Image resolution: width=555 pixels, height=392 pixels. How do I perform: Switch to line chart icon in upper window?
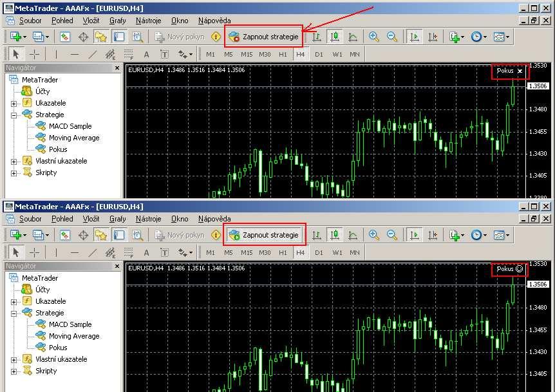[353, 37]
